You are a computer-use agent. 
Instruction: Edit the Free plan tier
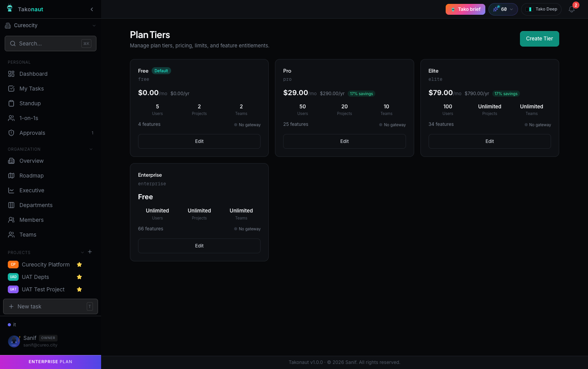[199, 141]
